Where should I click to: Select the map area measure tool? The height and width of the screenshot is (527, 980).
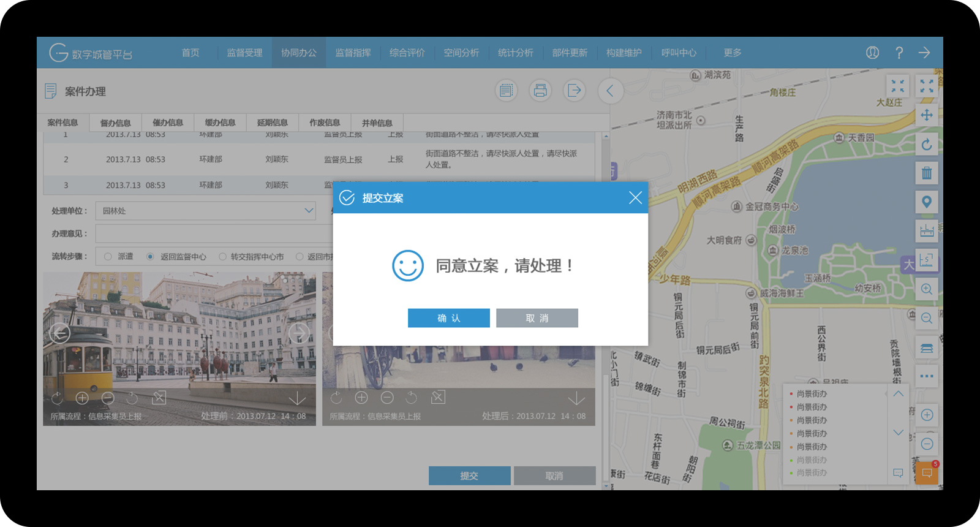tap(927, 260)
